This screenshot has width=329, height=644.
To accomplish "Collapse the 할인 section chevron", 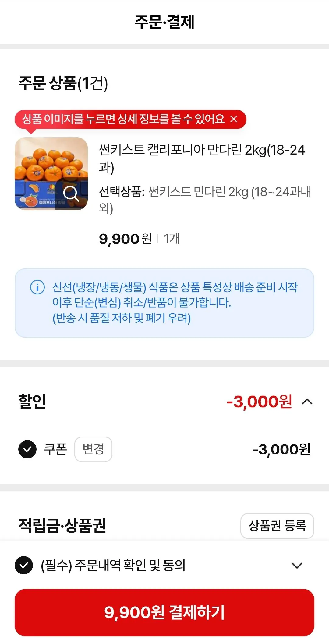I will click(307, 402).
